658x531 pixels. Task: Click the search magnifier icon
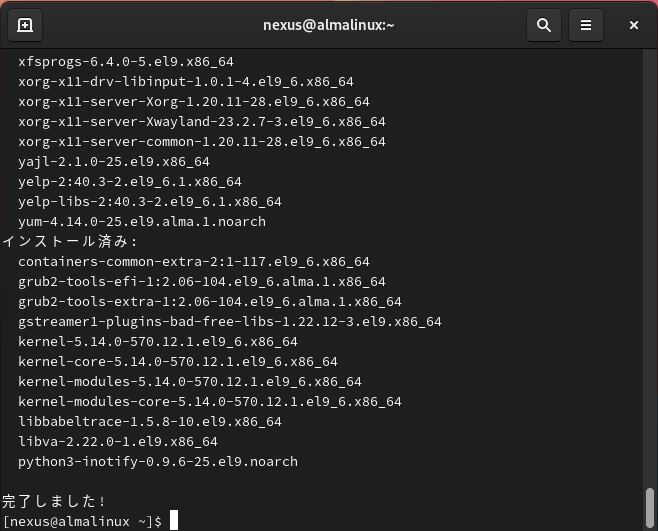544,26
